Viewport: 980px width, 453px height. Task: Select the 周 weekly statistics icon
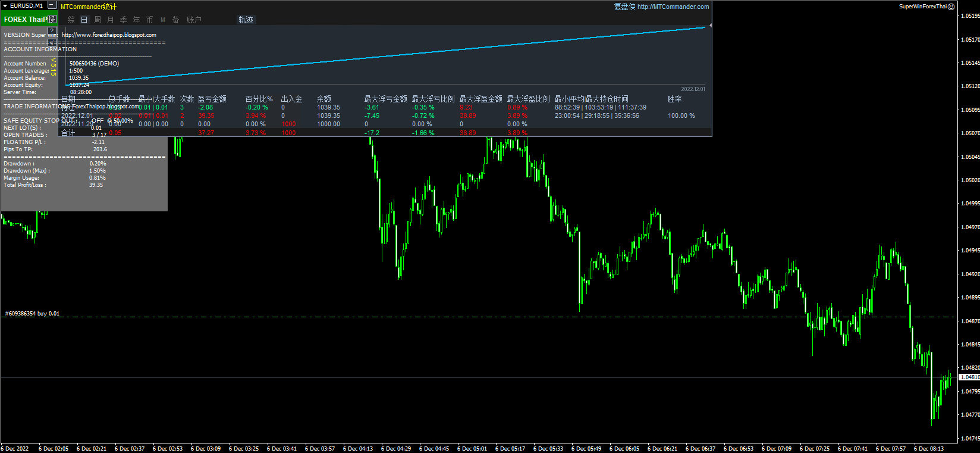coord(98,20)
